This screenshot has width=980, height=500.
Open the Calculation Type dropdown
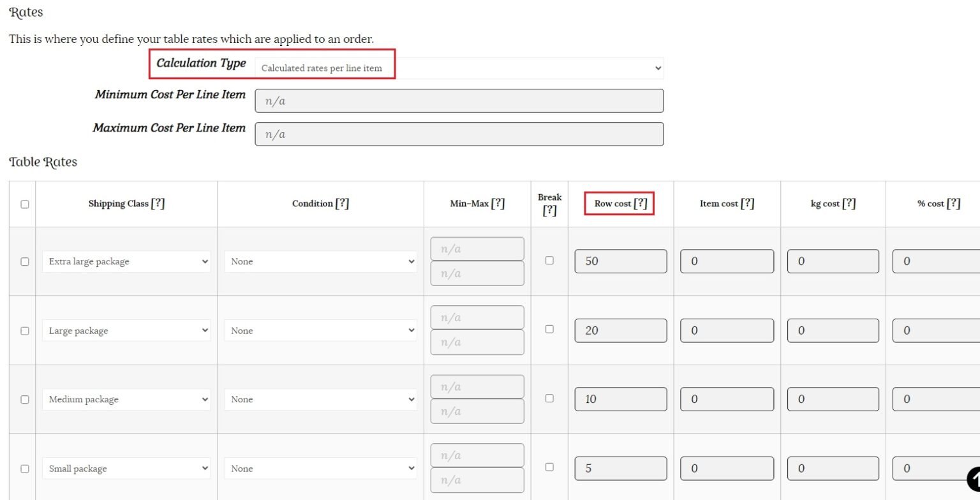459,68
